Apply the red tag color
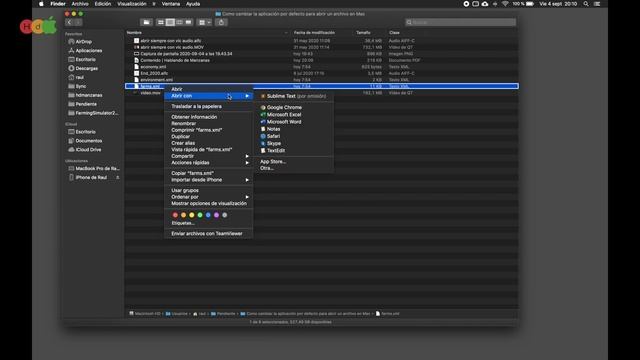 175,215
